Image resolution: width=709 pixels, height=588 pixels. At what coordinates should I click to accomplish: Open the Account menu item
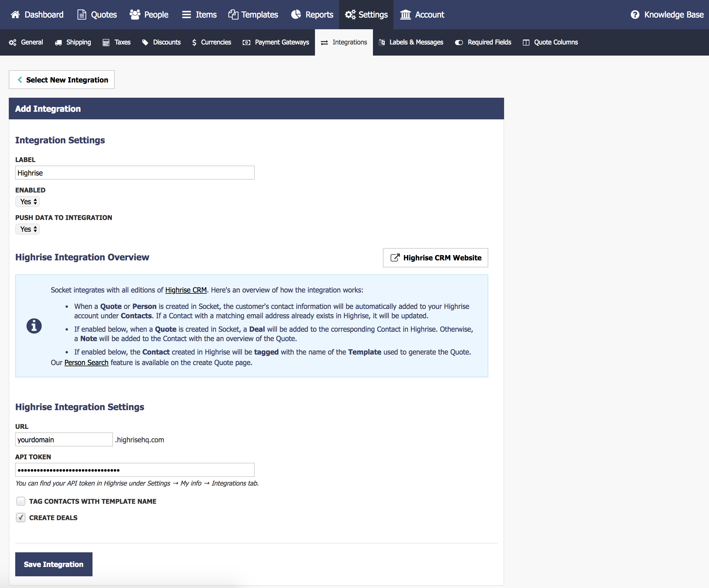coord(422,15)
